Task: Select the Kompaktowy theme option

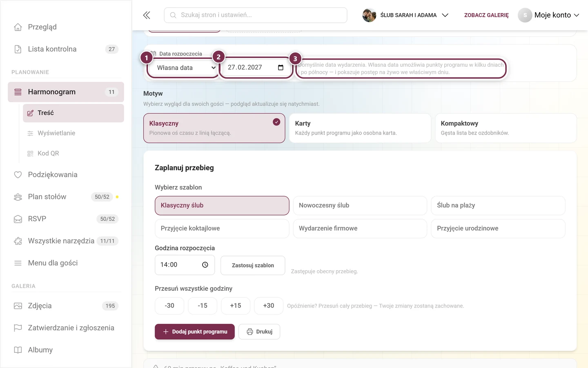Action: pos(506,128)
